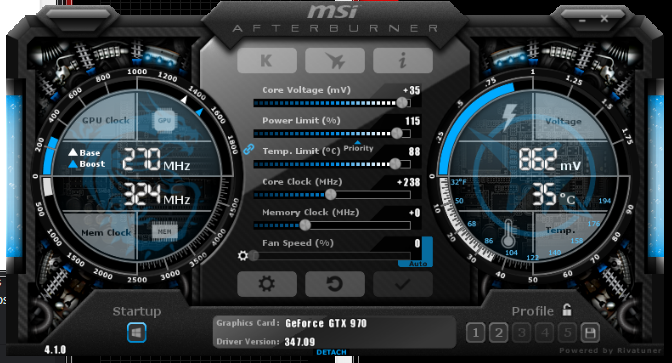Toggle the link icon beside Temp. Limit

click(249, 149)
